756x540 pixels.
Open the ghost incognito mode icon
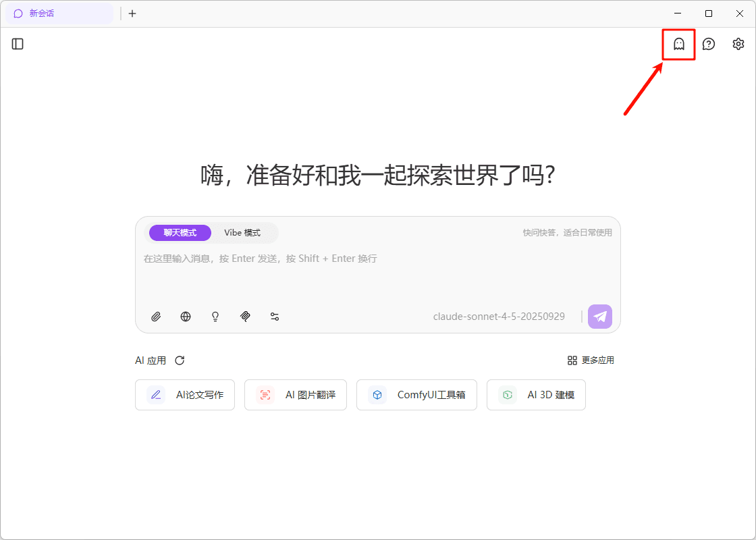point(679,44)
